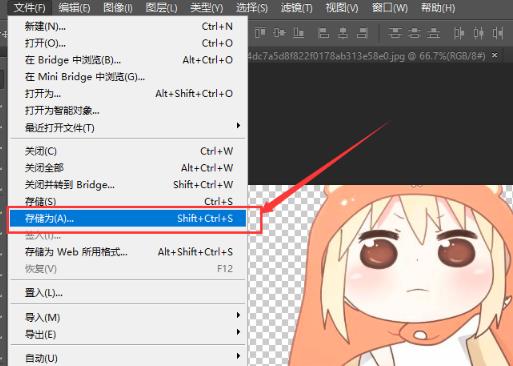Viewport: 513px width, 366px height.
Task: Click the Align Horizontal Centers icon
Action: click(343, 33)
